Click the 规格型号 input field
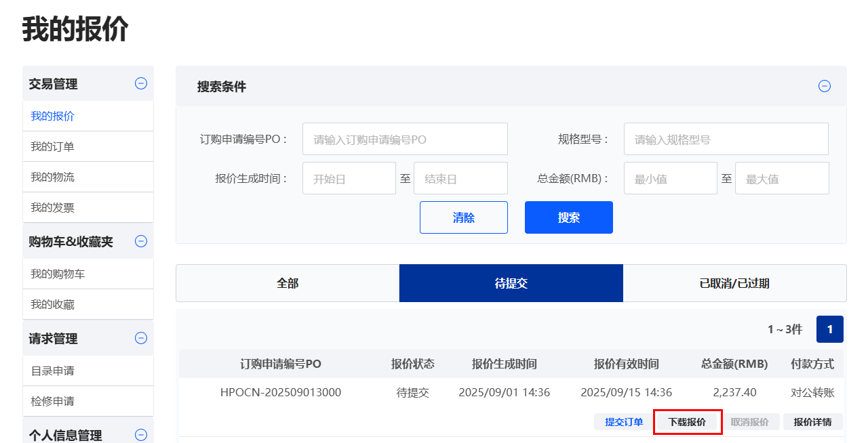 point(726,139)
